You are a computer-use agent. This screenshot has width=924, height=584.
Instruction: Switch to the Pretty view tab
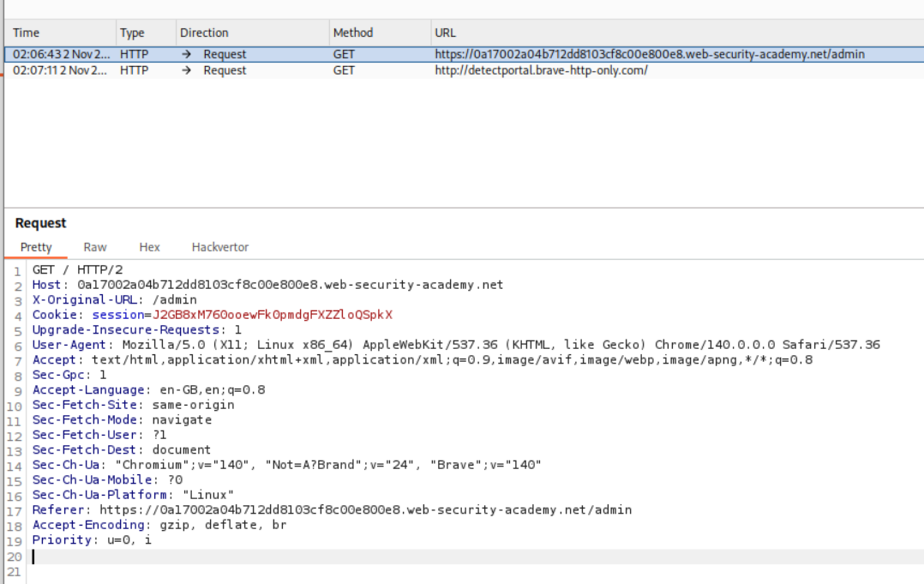tap(36, 247)
